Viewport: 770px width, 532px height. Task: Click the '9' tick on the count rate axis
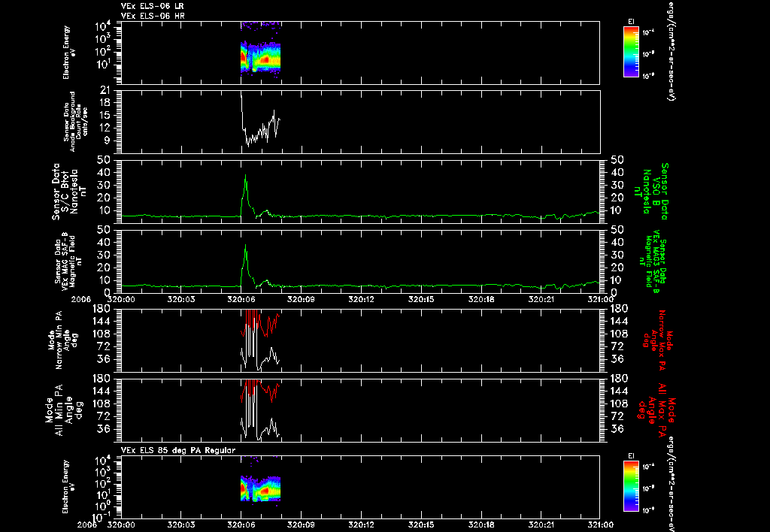click(x=108, y=141)
